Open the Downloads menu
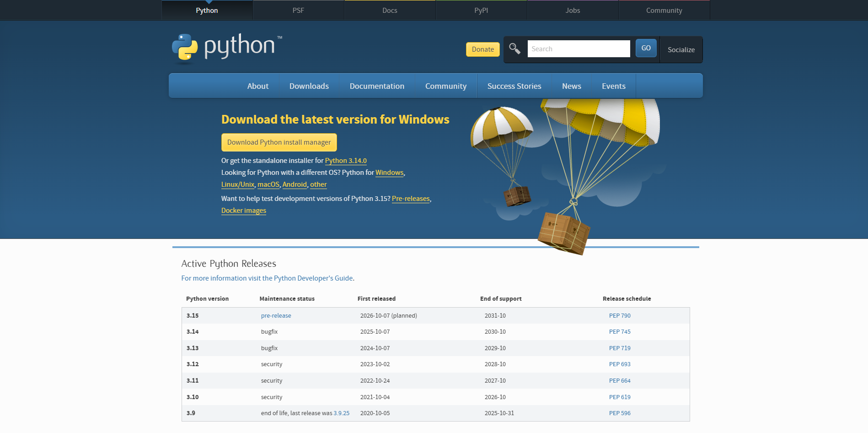 point(309,86)
